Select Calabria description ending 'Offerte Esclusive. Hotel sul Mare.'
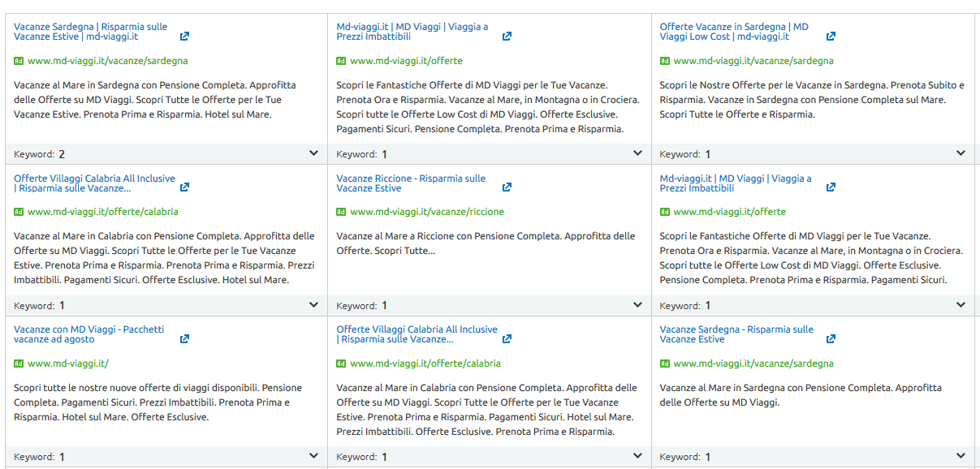 [165, 258]
